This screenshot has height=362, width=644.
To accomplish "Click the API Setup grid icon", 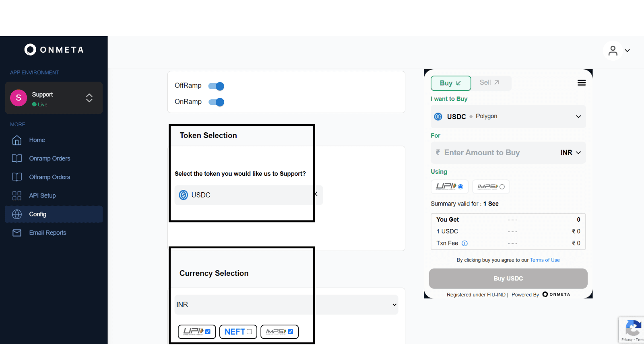I will click(x=17, y=195).
